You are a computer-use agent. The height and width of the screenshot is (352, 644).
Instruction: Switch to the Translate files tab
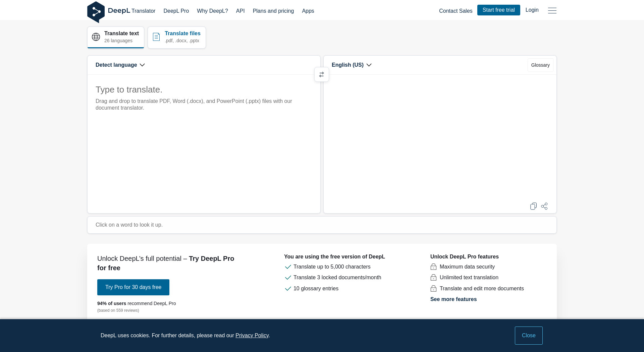tap(177, 37)
